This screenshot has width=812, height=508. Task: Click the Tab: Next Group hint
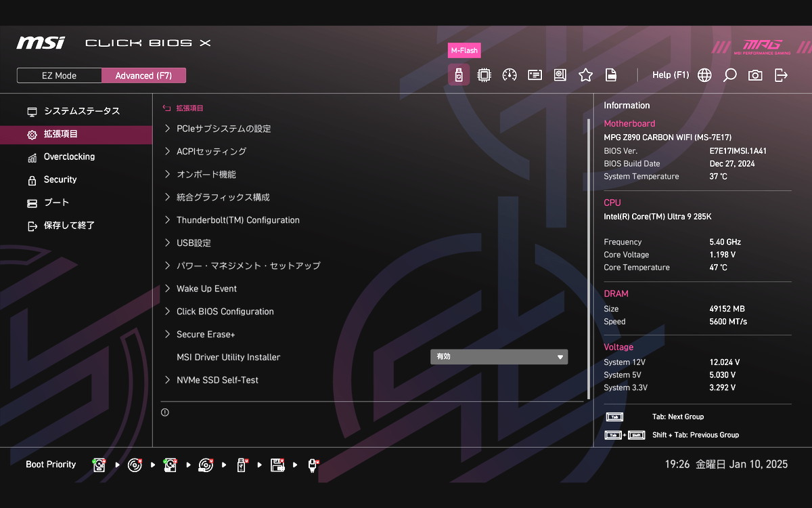point(678,417)
